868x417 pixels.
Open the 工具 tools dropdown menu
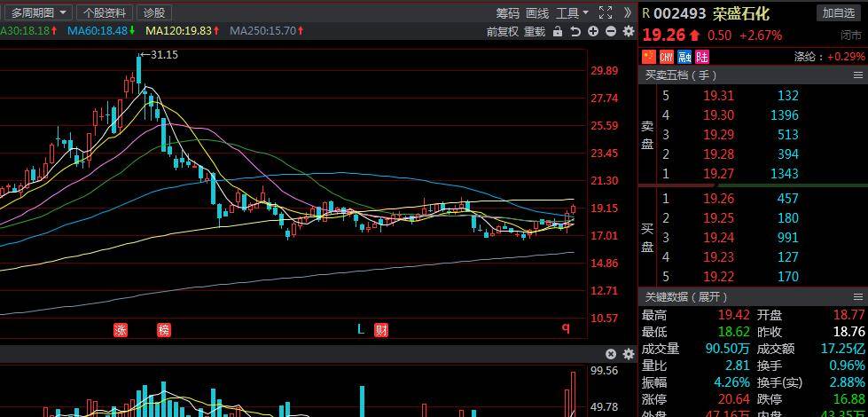click(572, 12)
